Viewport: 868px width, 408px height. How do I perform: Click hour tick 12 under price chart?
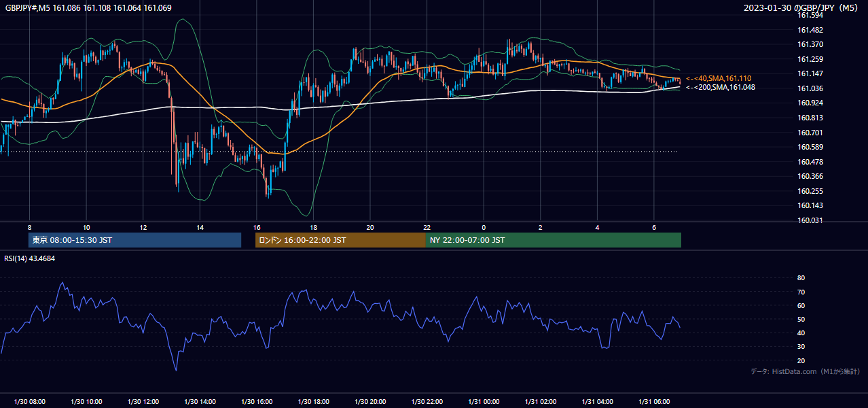(x=143, y=227)
